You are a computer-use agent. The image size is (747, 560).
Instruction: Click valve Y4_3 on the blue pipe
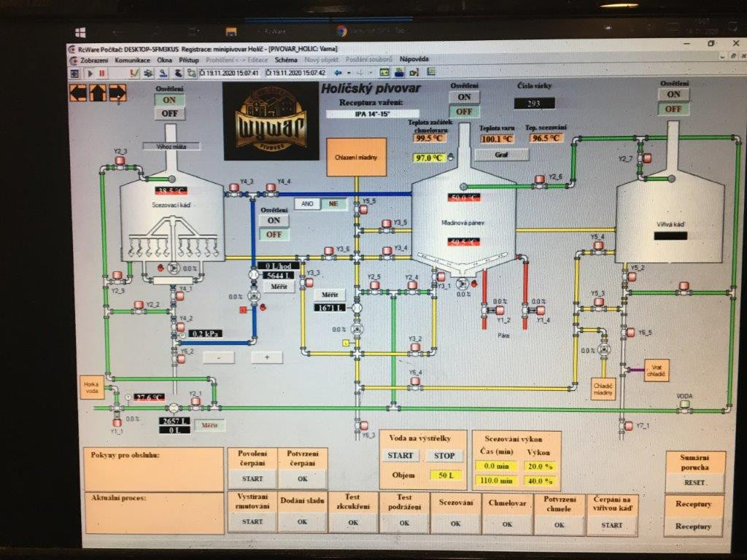[x=235, y=190]
